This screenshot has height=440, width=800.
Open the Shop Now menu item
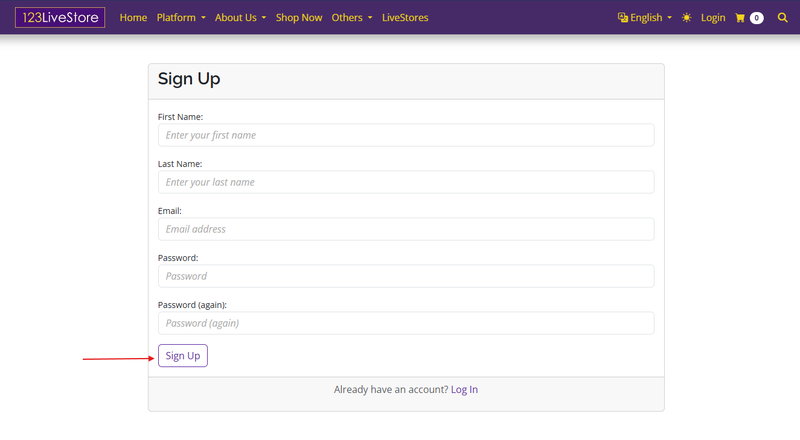299,18
